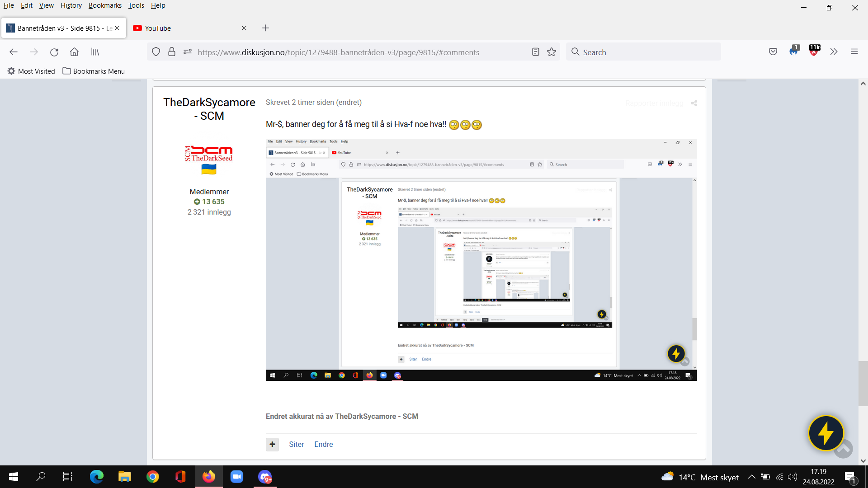Open the File menu
Screen dimensions: 868x488
pyautogui.click(x=9, y=5)
